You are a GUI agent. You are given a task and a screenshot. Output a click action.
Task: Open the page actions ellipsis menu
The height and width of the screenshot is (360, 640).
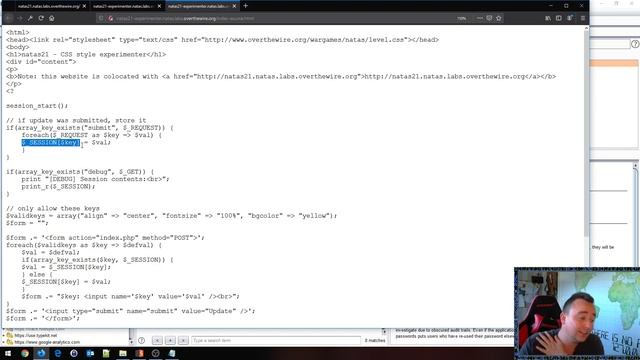480,18
